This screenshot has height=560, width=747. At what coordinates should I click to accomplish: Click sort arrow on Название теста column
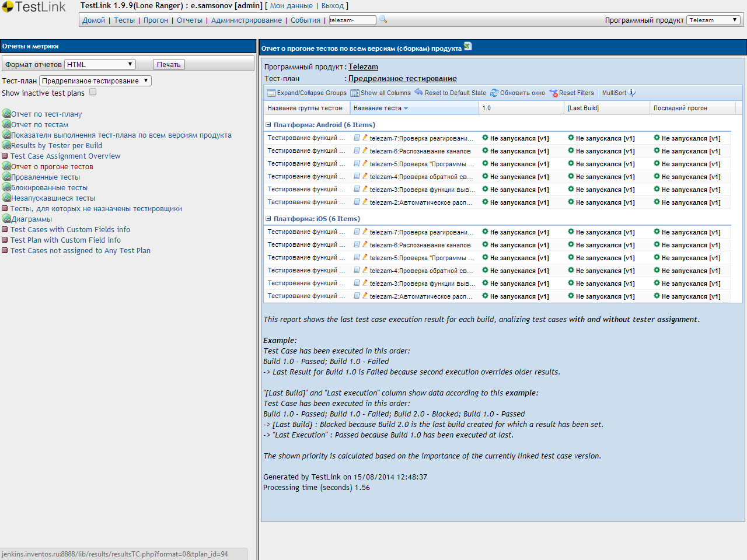coord(406,108)
